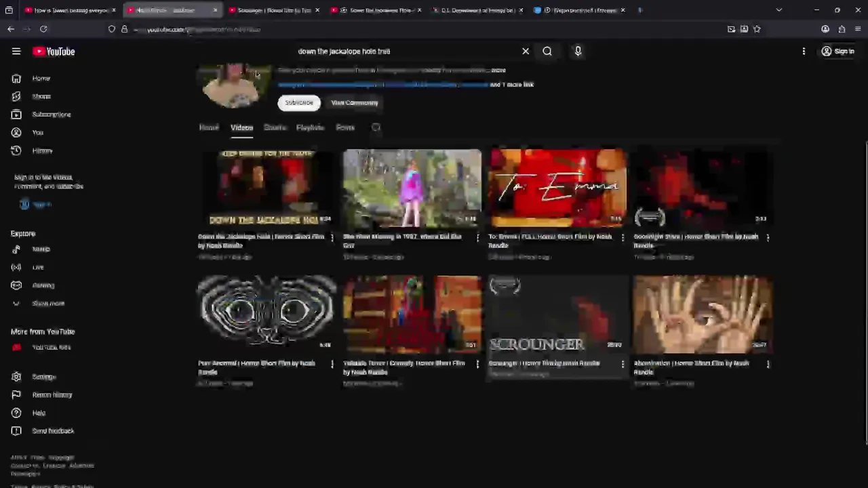This screenshot has width=868, height=488.
Task: Switch to the Department of Energy browser tab
Action: coord(478,10)
